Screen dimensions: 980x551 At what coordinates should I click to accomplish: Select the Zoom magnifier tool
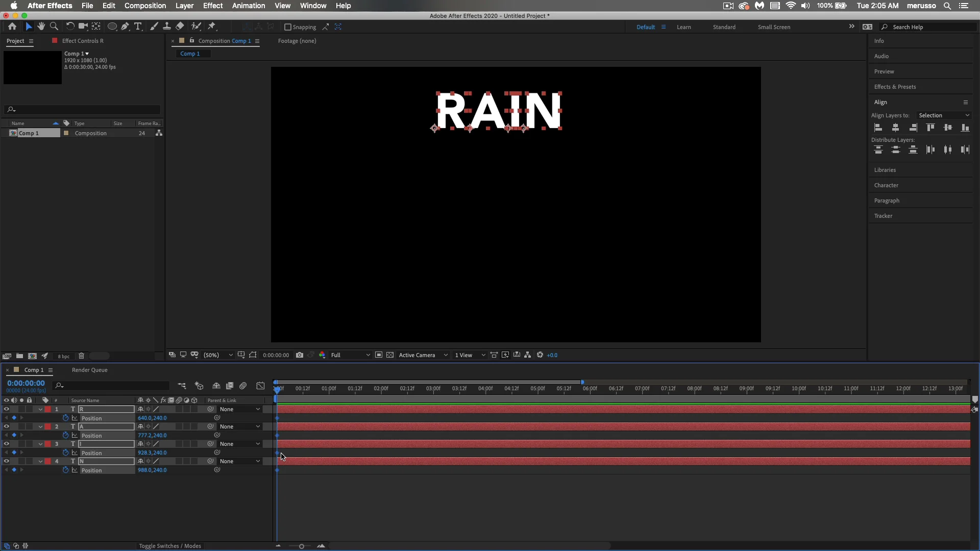point(54,27)
